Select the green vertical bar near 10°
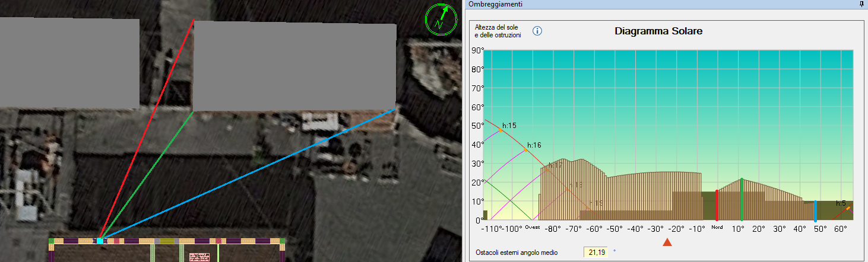868x262 pixels. coord(742,199)
